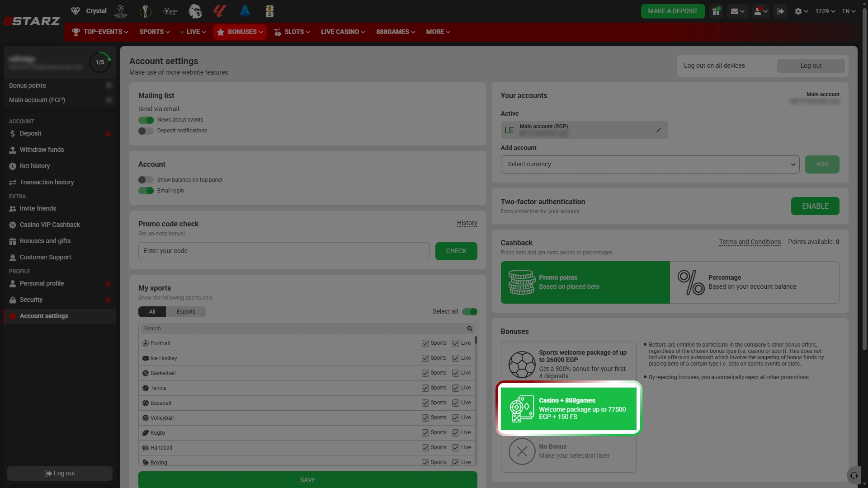Open the Serie A blue icon
Viewport: 868px width, 488px height.
(x=245, y=11)
